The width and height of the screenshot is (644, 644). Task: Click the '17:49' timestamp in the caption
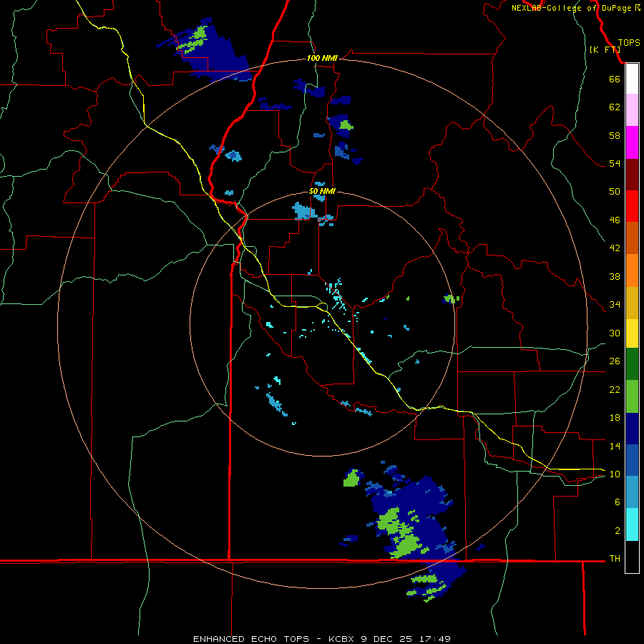pyautogui.click(x=435, y=639)
